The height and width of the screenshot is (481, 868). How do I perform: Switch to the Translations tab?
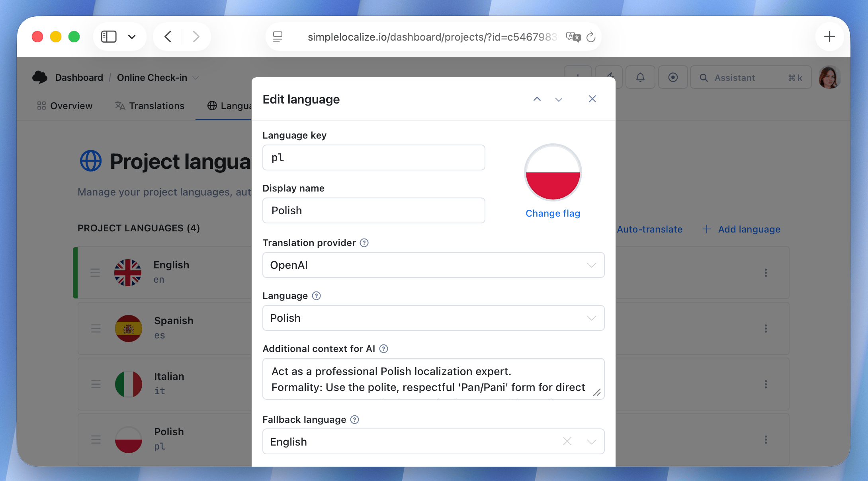150,106
